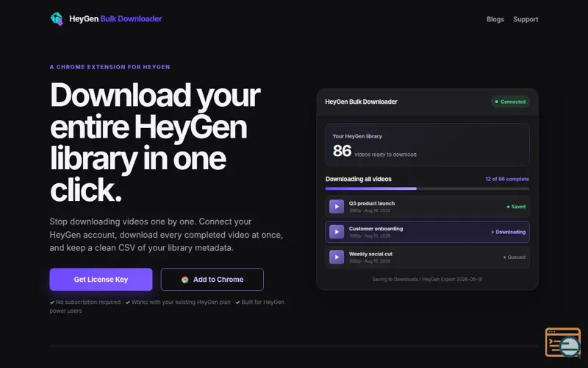The width and height of the screenshot is (588, 368).
Task: Click the floating assistant widget icon
Action: tap(563, 342)
